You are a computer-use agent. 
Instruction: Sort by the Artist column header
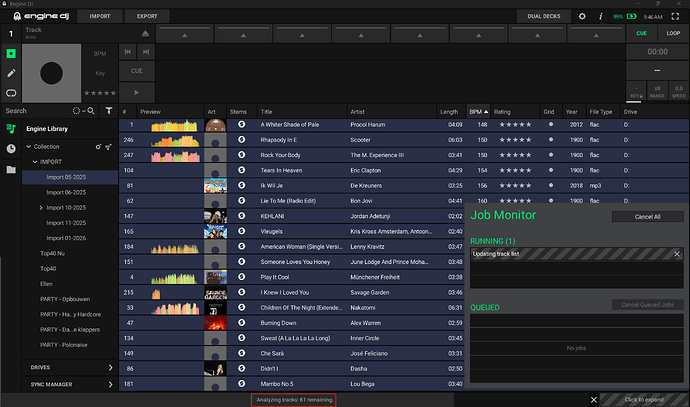pos(392,112)
